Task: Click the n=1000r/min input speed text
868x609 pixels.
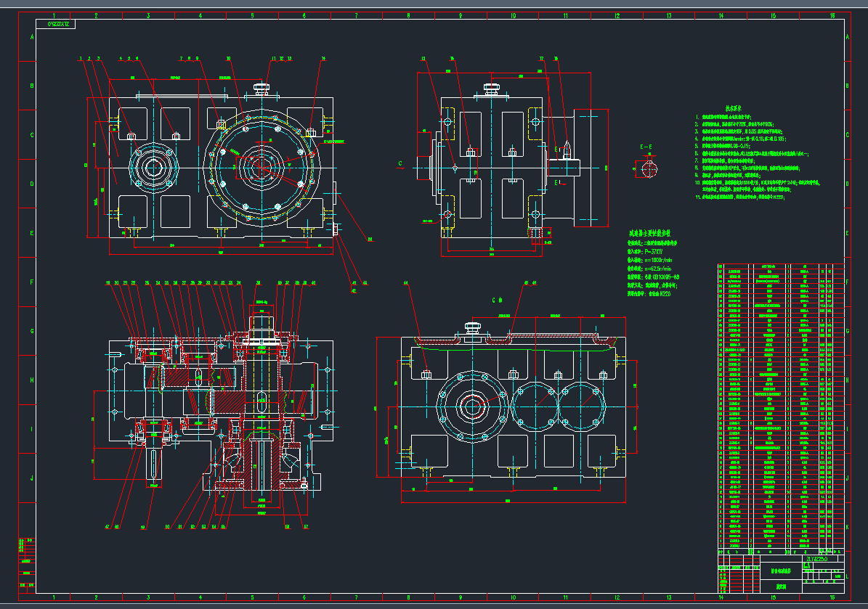Action: point(658,260)
